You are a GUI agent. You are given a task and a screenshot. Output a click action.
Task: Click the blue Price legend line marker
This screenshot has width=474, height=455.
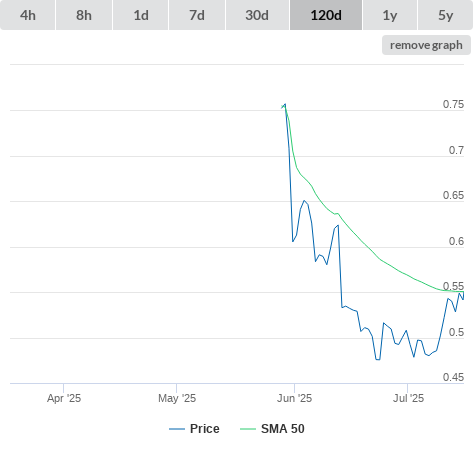tap(177, 429)
